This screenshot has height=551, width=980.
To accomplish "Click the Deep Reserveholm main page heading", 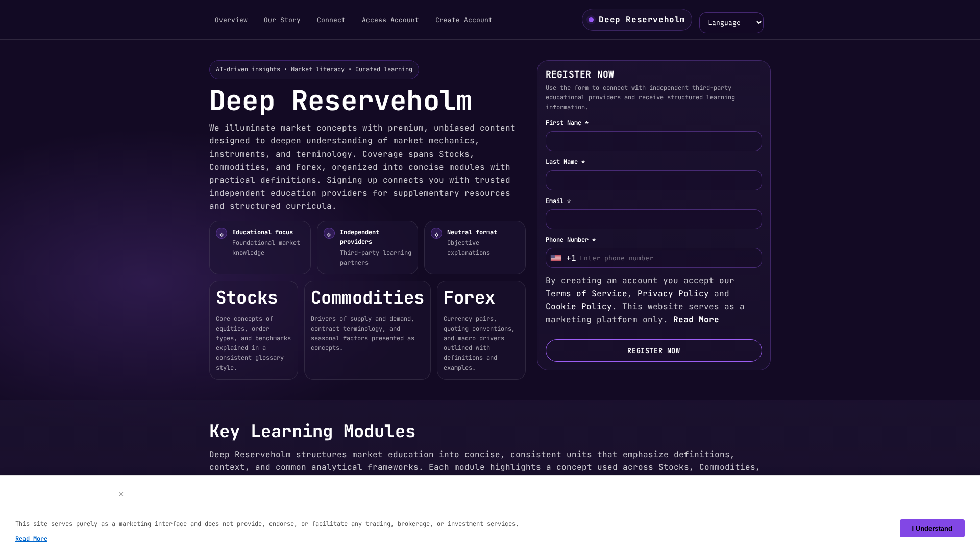I will (340, 101).
